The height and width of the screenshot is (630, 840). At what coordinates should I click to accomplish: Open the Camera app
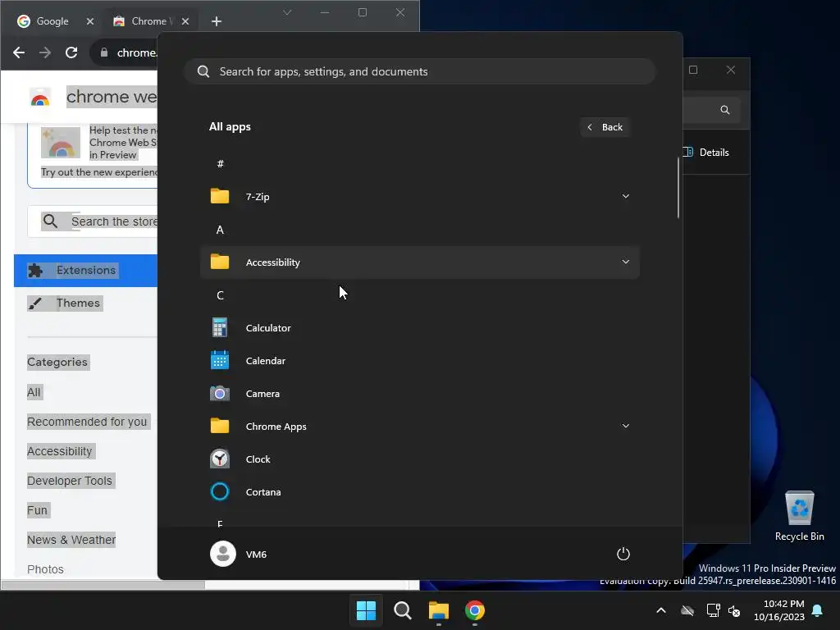click(x=419, y=394)
